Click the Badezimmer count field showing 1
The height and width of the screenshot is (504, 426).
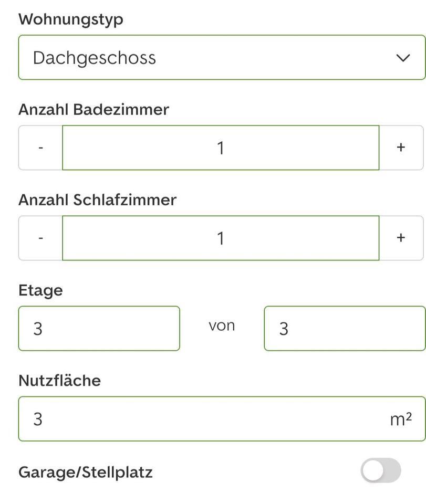click(221, 147)
